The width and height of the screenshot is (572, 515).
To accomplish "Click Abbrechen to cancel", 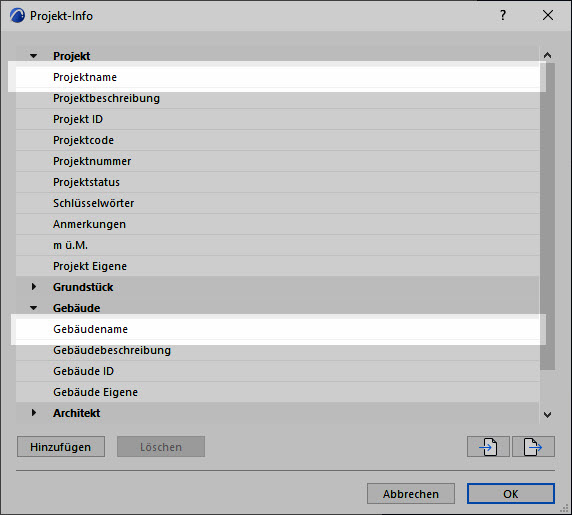I will point(411,493).
